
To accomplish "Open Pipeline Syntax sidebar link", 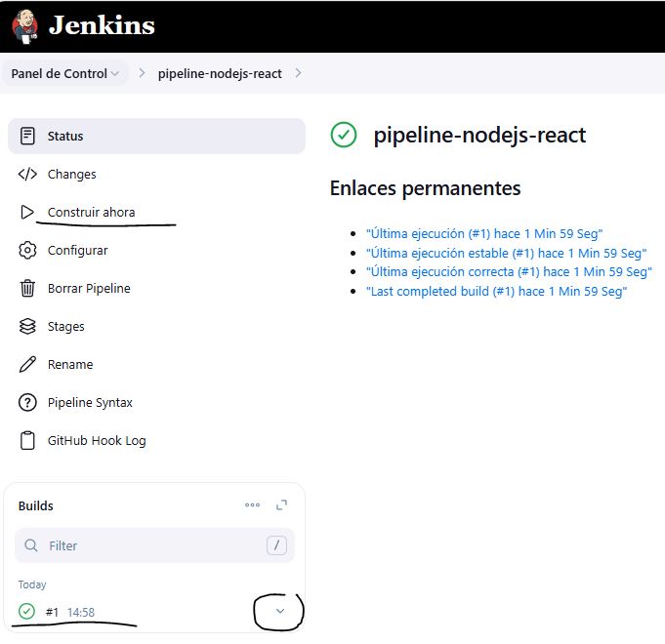I will point(90,402).
